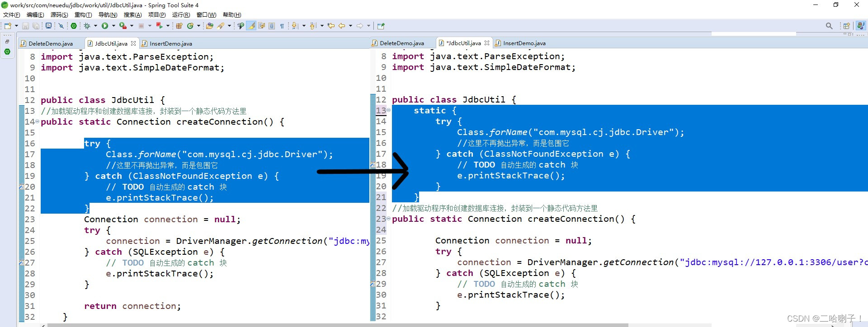Close the left JdbcUtil.java tab
This screenshot has height=327, width=868.
coord(133,43)
